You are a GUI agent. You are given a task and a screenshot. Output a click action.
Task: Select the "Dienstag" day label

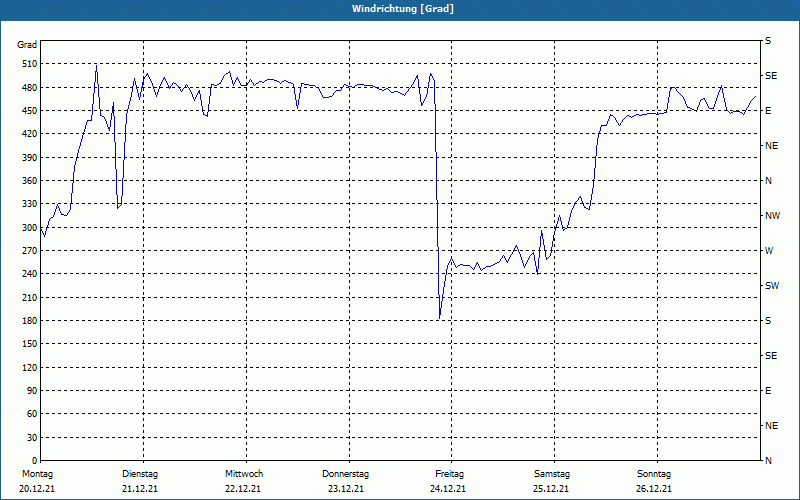point(140,474)
